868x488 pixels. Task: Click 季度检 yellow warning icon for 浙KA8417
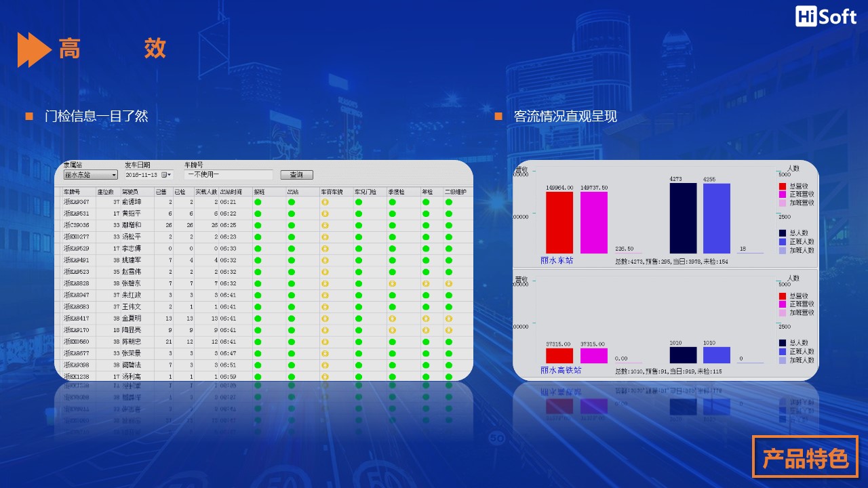392,319
